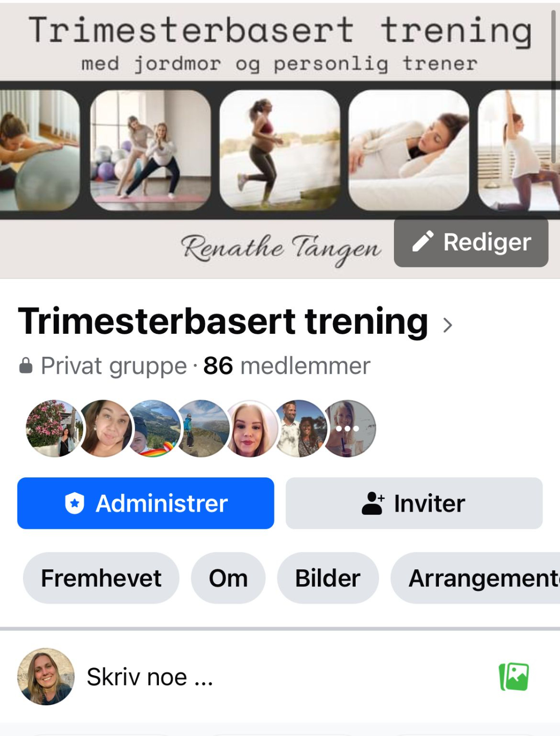Tap the add-person icon on Inviter
The height and width of the screenshot is (736, 560).
pyautogui.click(x=373, y=503)
